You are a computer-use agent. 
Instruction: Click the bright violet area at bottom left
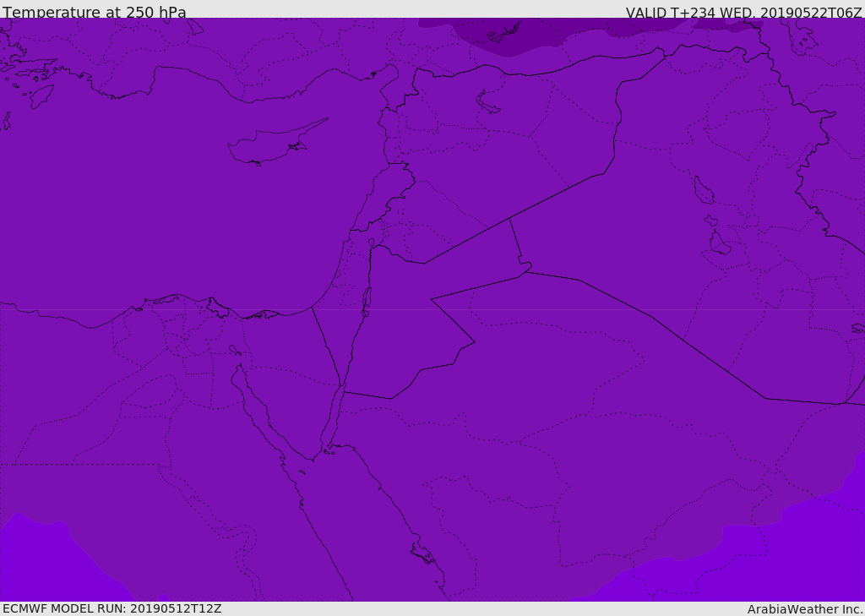[x=50, y=563]
